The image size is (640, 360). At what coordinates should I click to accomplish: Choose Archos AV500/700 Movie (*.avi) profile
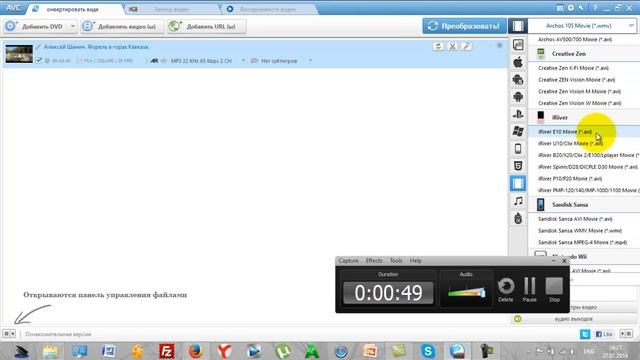[575, 39]
